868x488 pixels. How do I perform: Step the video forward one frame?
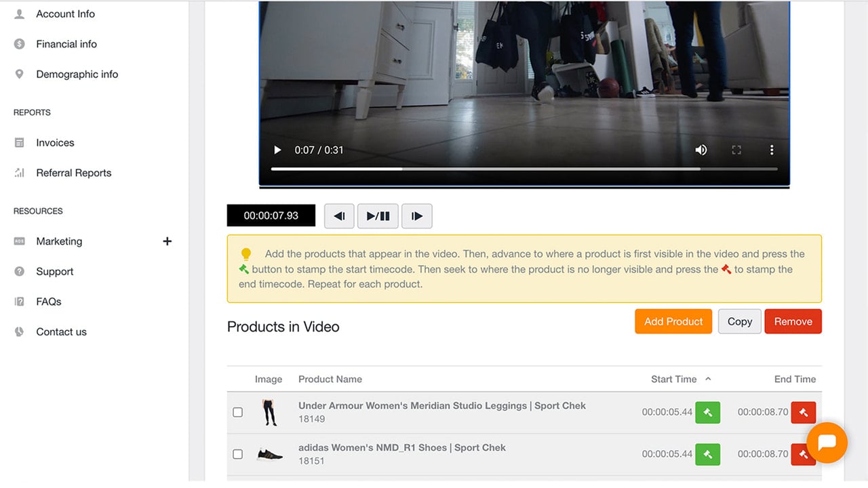(417, 216)
